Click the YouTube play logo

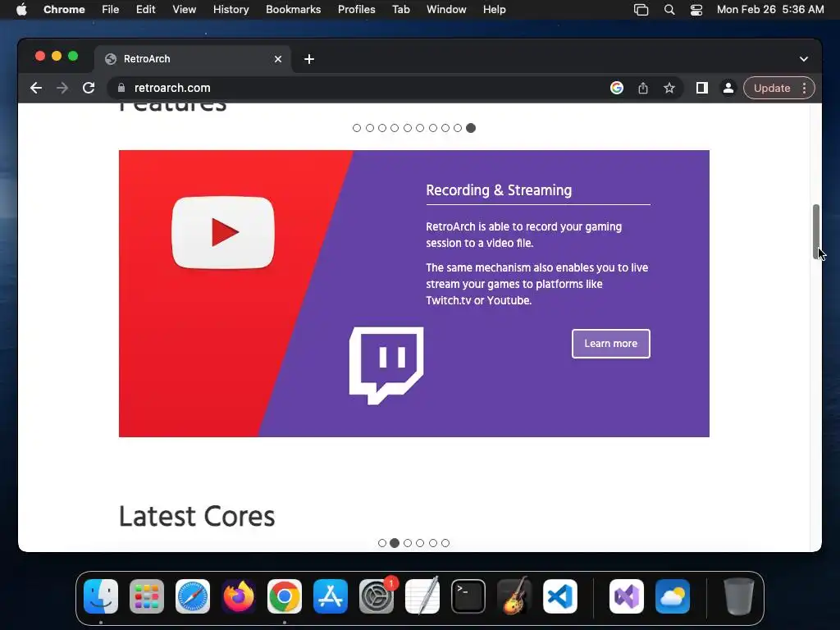(x=223, y=232)
